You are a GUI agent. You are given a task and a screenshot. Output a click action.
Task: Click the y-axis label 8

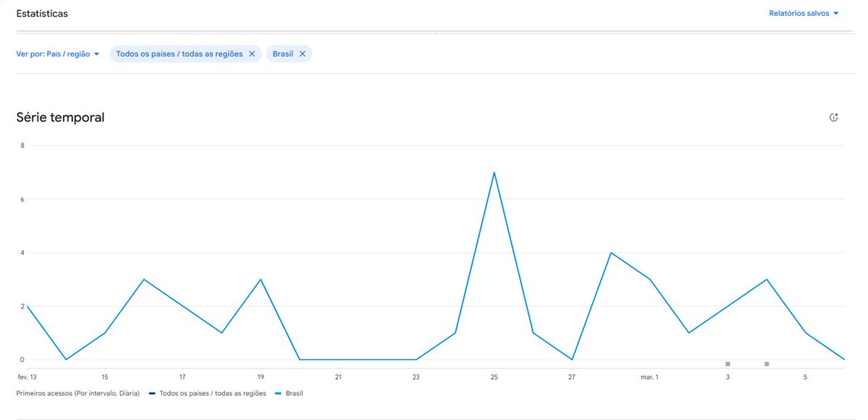point(22,146)
